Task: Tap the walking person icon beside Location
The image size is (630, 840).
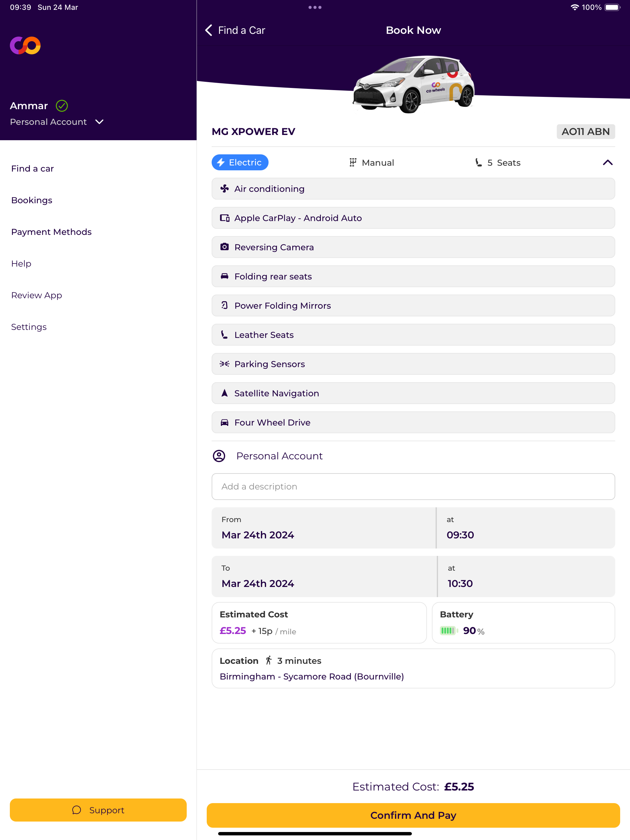Action: [x=269, y=660]
